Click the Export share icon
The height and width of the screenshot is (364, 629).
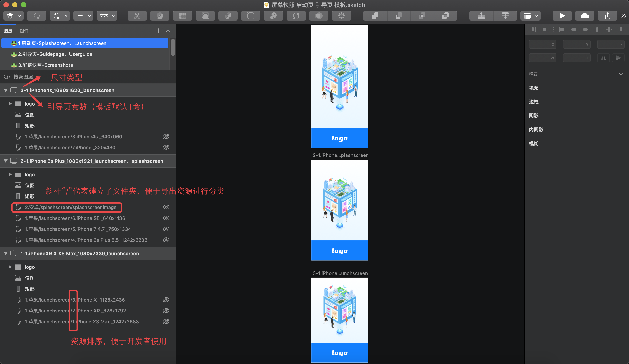607,16
